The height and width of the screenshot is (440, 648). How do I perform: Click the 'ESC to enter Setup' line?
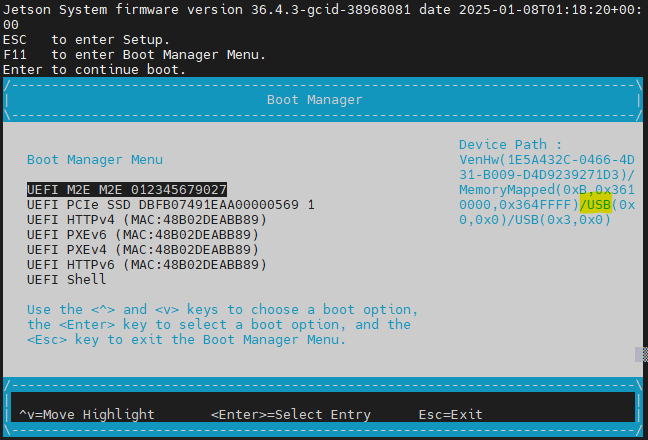[x=86, y=40]
